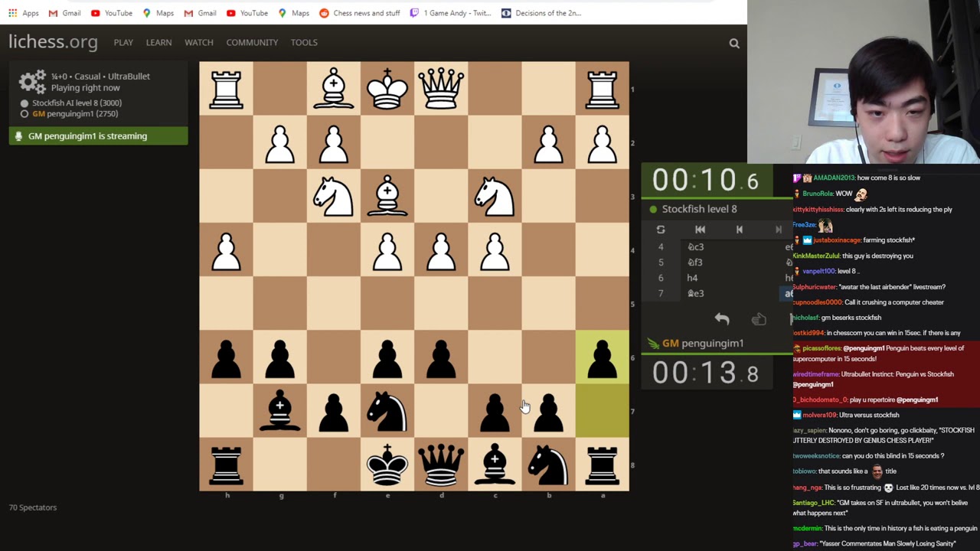This screenshot has height=551, width=980.
Task: Select the white knight on c3
Action: point(495,196)
